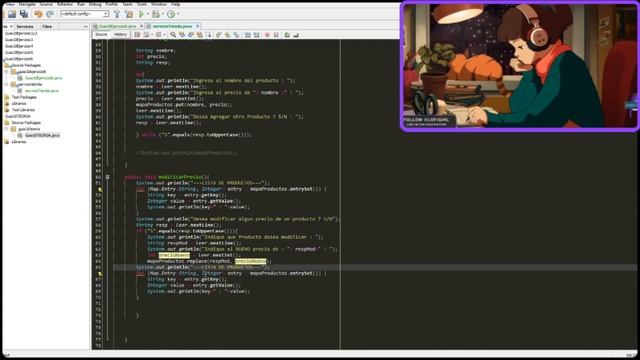
Task: Close the Guia10Ejercicio6.java editor tab
Action: pyautogui.click(x=141, y=26)
